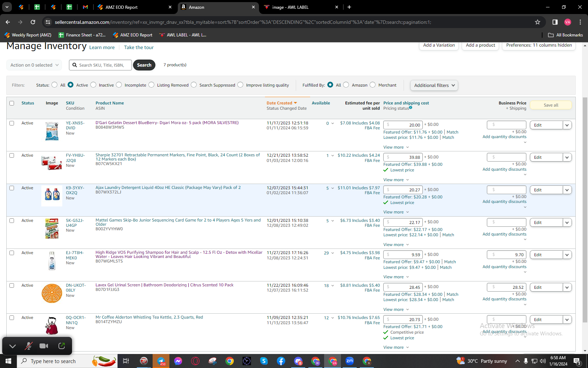Click Add quantity discounts for Lavex row
Image resolution: width=588 pixels, height=368 pixels.
pyautogui.click(x=504, y=299)
